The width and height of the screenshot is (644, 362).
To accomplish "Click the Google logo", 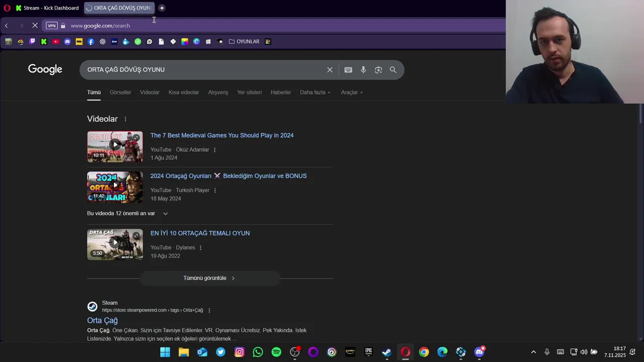I will [x=45, y=69].
